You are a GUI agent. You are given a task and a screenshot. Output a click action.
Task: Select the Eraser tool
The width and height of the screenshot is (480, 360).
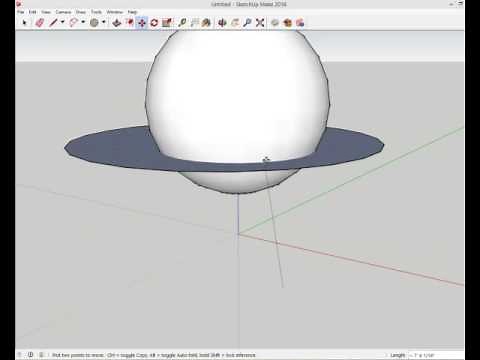40,23
